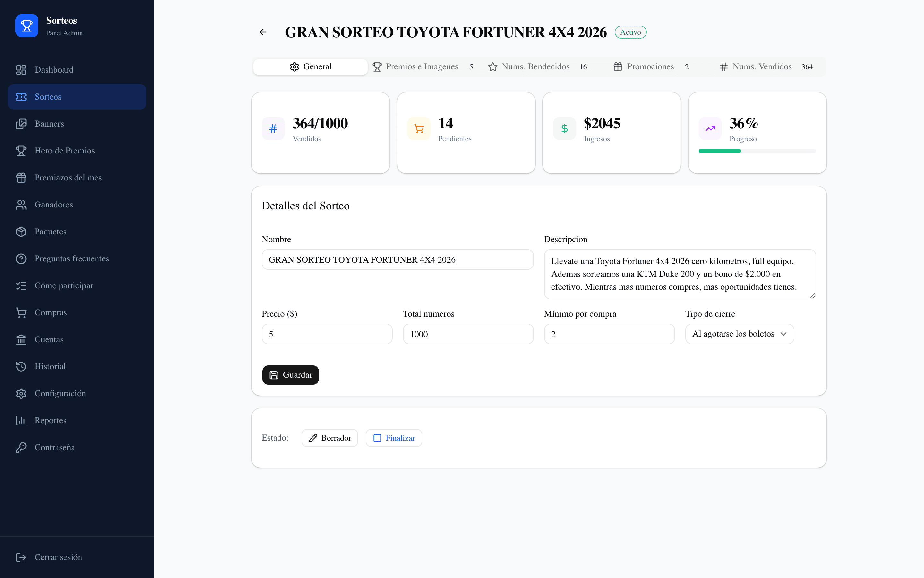The width and height of the screenshot is (924, 578).
Task: Click the Total numeros input field
Action: click(x=468, y=334)
